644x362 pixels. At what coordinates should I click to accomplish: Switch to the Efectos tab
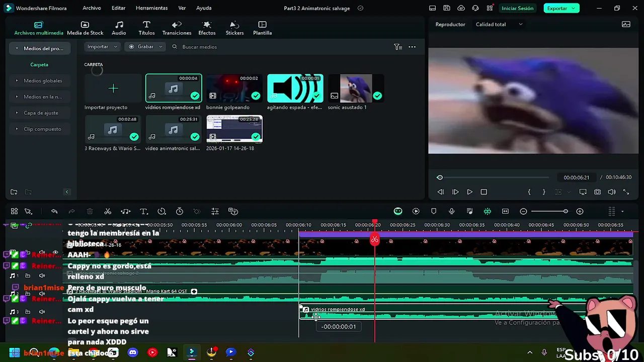[207, 28]
